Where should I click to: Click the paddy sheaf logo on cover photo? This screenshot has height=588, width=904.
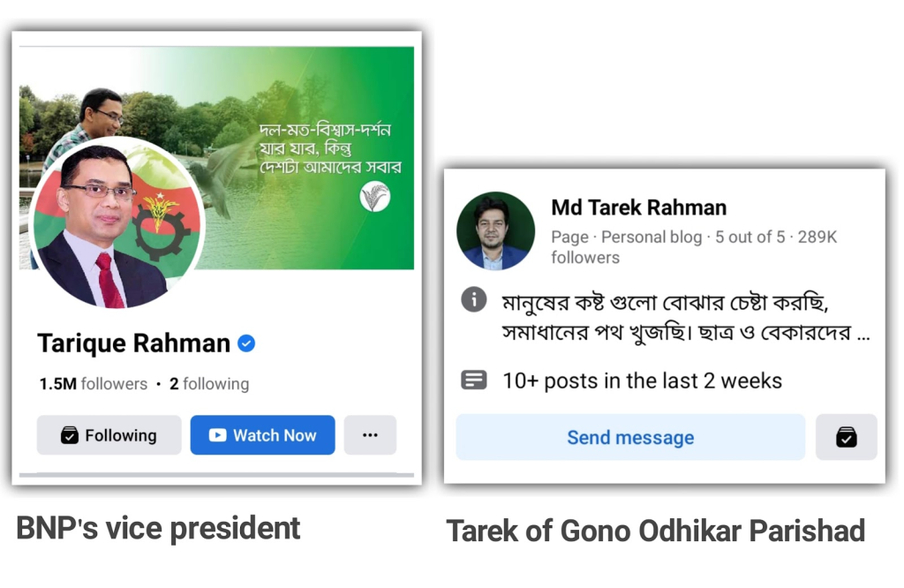pos(374,197)
